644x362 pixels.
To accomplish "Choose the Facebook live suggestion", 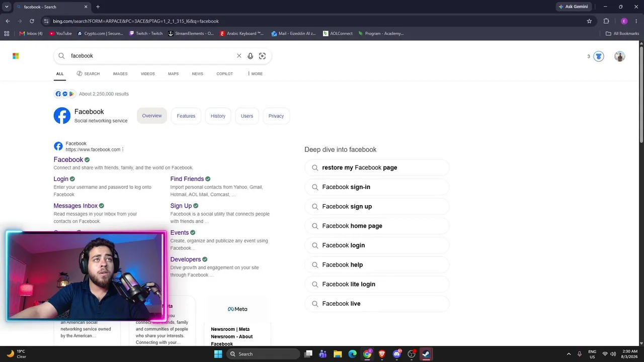I will tap(377, 304).
